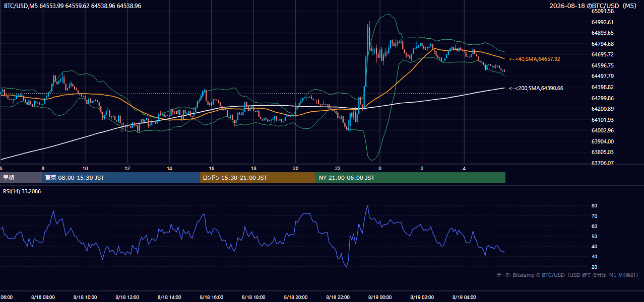Select the 40 SMA label 64657.92

tap(535, 59)
